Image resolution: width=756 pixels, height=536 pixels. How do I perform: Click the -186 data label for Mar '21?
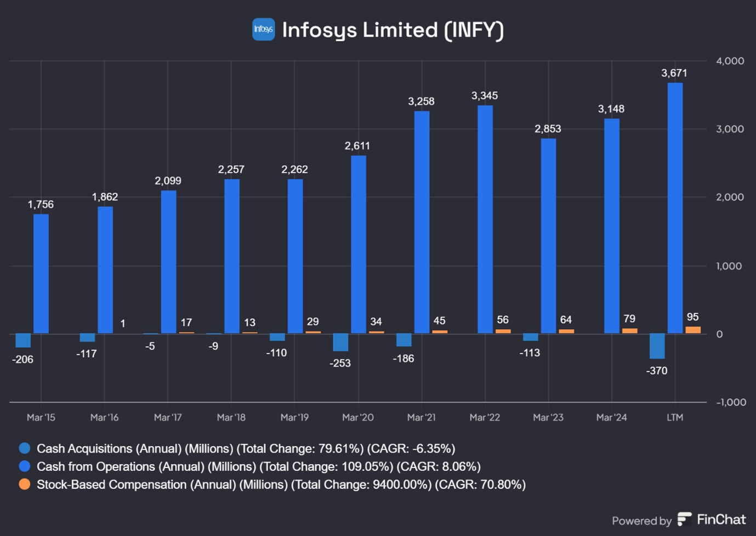[403, 358]
